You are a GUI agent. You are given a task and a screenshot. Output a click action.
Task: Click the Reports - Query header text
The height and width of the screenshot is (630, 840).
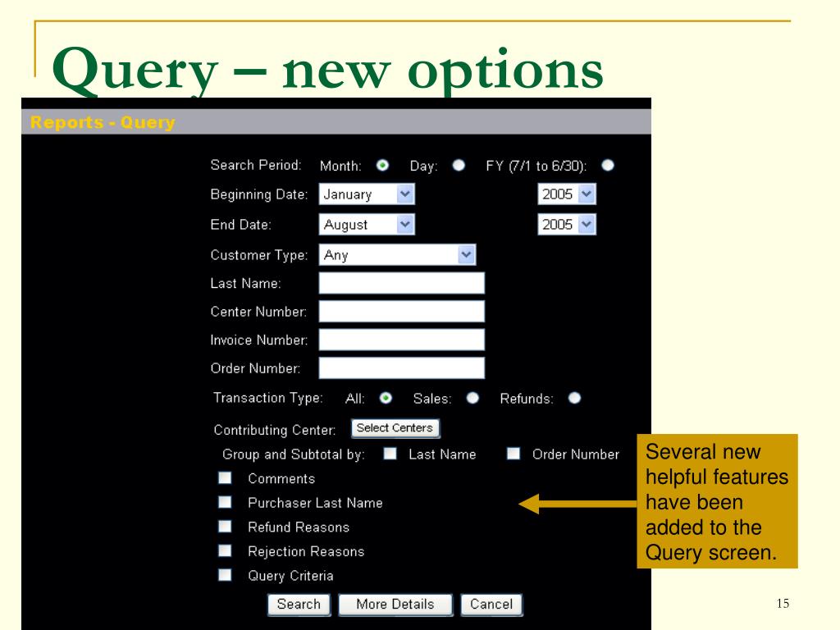pos(103,123)
